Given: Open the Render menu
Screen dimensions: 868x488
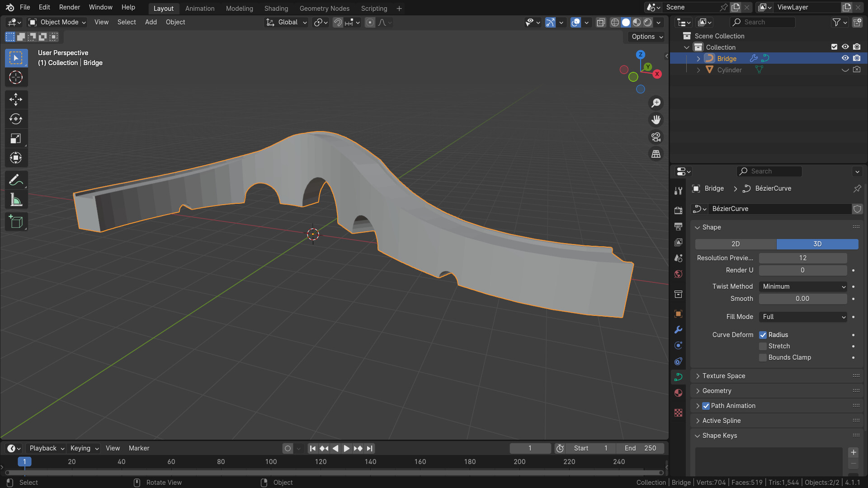Looking at the screenshot, I should [x=69, y=7].
